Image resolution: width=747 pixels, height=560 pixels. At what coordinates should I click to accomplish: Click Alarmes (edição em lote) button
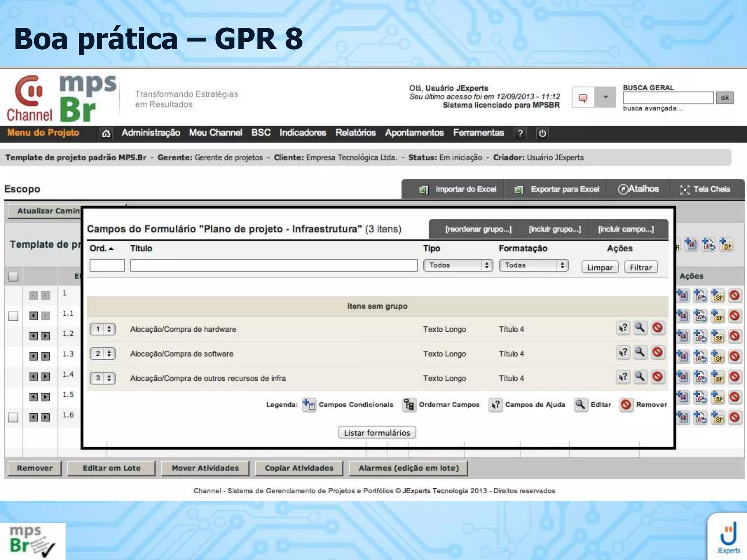tap(409, 468)
